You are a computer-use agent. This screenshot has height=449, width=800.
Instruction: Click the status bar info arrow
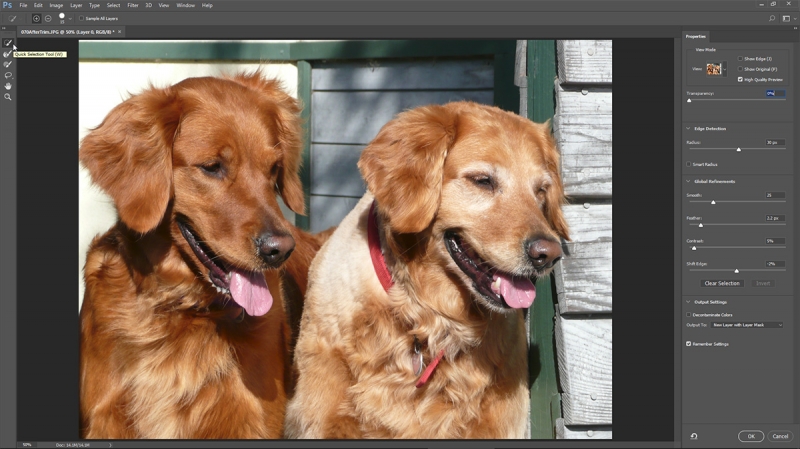pos(110,445)
